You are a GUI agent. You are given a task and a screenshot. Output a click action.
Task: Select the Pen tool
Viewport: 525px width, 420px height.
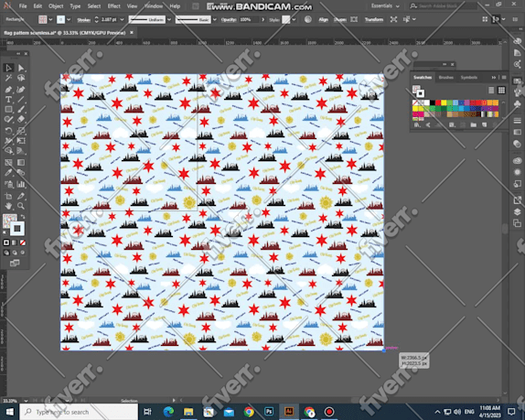coord(8,90)
